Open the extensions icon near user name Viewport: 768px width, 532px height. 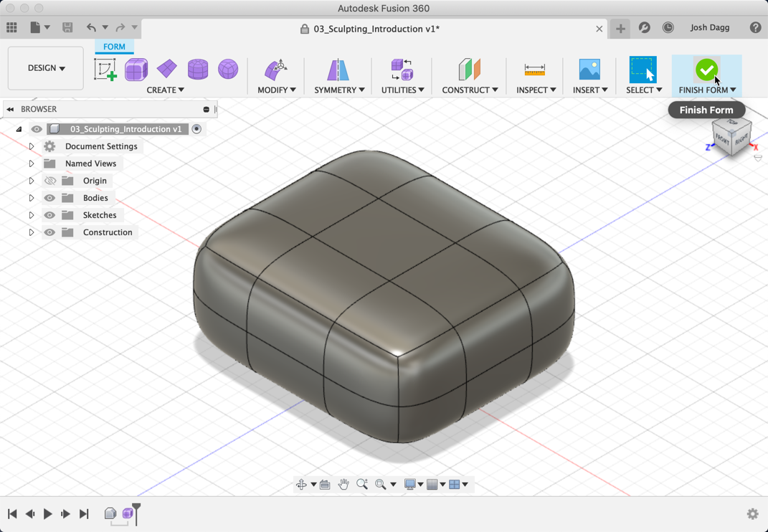645,27
